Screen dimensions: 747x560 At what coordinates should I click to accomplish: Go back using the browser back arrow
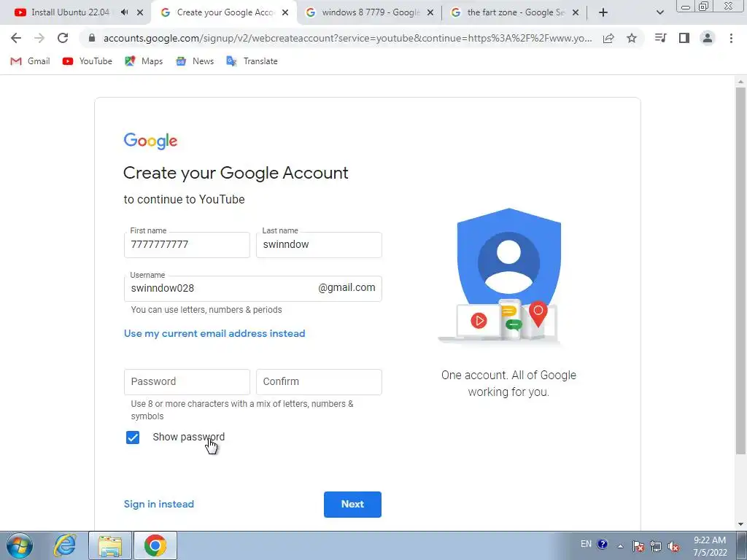(16, 38)
